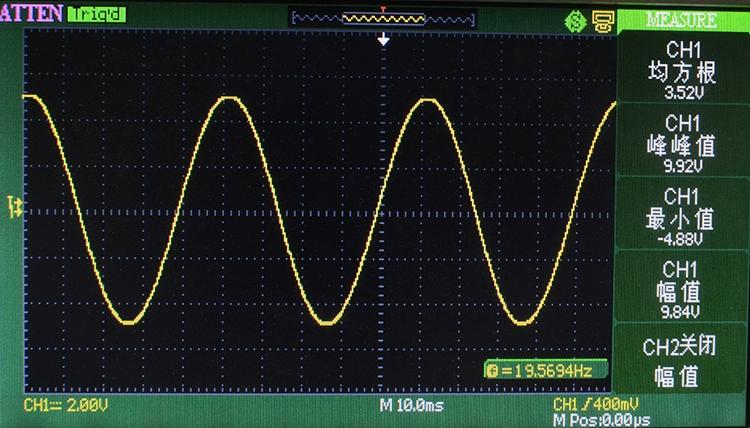Toggle the CH2 off amplitude measurement slot
This screenshot has height=428, width=750.
pos(681,361)
